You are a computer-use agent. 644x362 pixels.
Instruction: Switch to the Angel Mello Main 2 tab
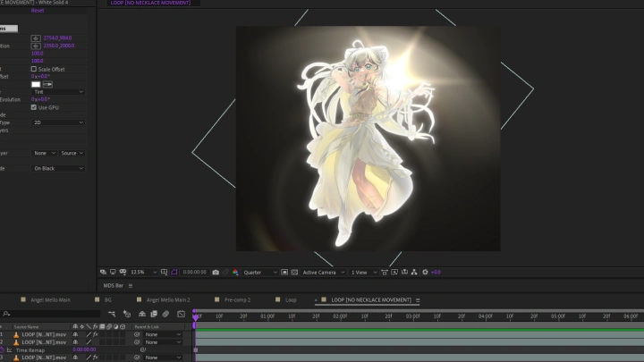pos(167,299)
